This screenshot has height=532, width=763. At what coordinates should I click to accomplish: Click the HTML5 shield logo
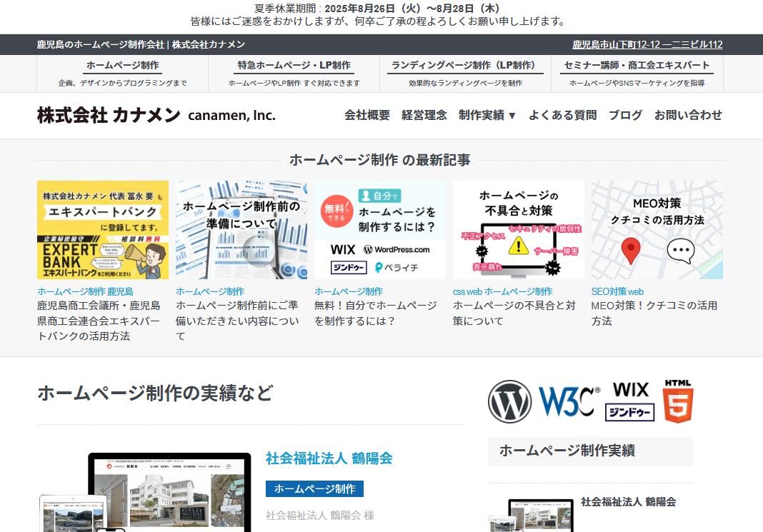tap(677, 401)
